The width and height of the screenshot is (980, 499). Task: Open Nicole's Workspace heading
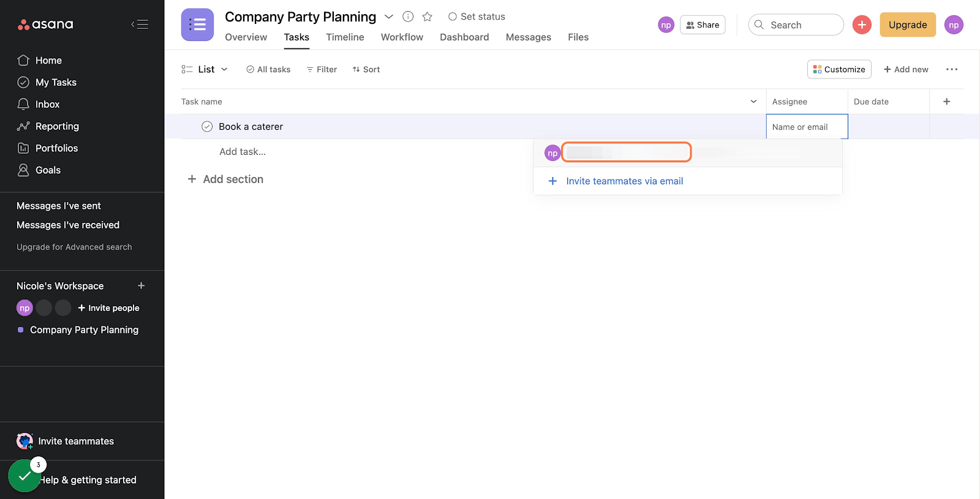tap(60, 286)
